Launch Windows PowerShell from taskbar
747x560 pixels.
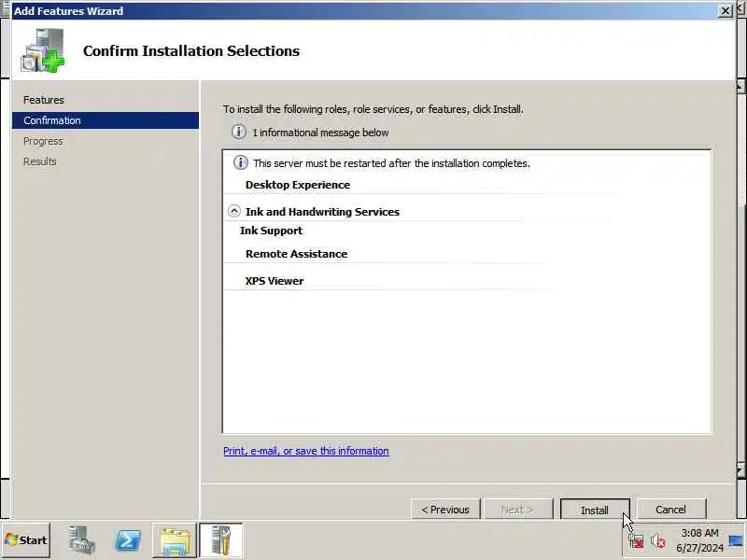click(x=128, y=540)
